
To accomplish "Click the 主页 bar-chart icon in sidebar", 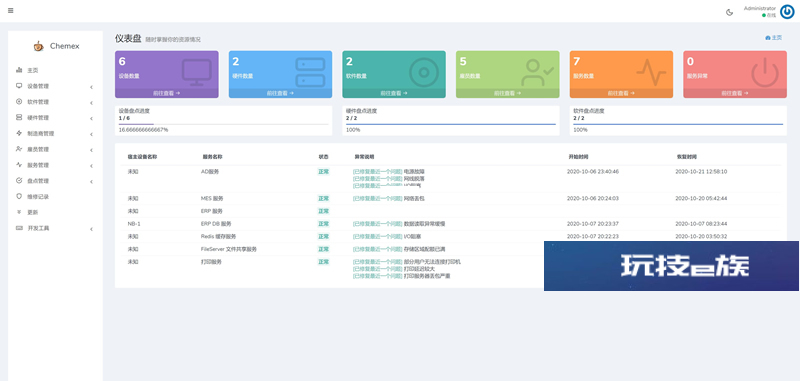I will pos(19,70).
